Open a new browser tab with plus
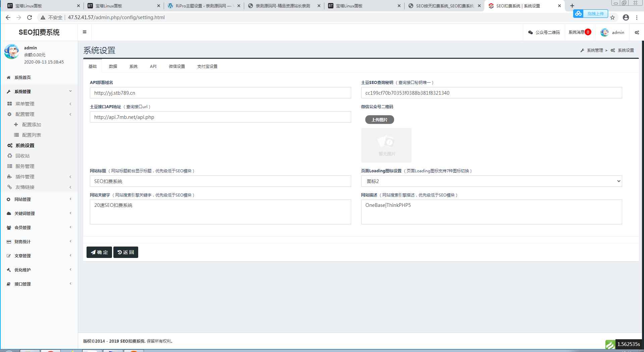 (x=572, y=6)
